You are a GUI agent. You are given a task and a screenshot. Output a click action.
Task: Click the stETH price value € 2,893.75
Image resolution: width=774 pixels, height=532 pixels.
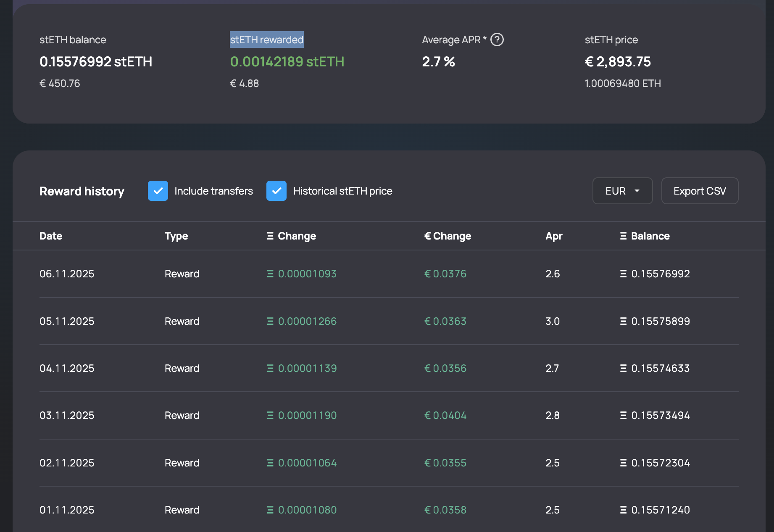(618, 62)
